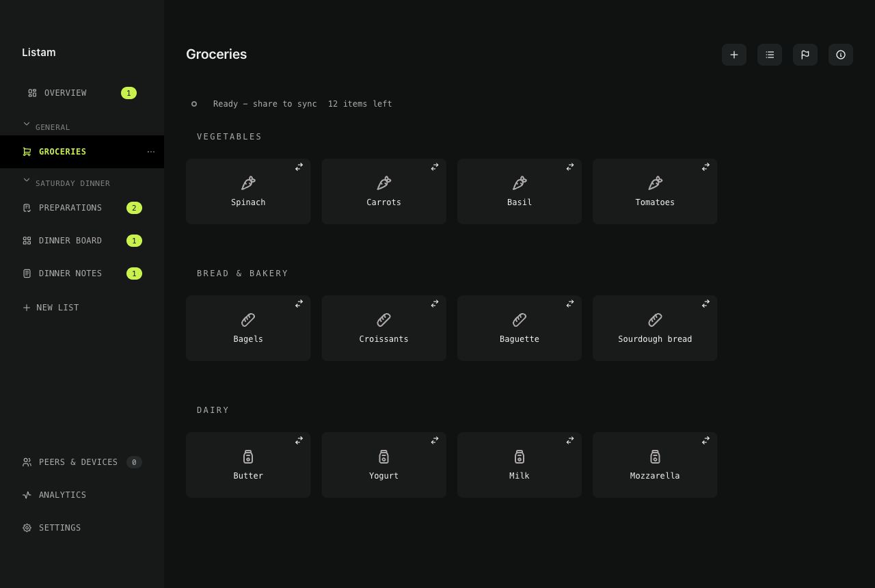Click the swap arrows icon on Spinach card
This screenshot has width=875, height=588.
[x=299, y=167]
